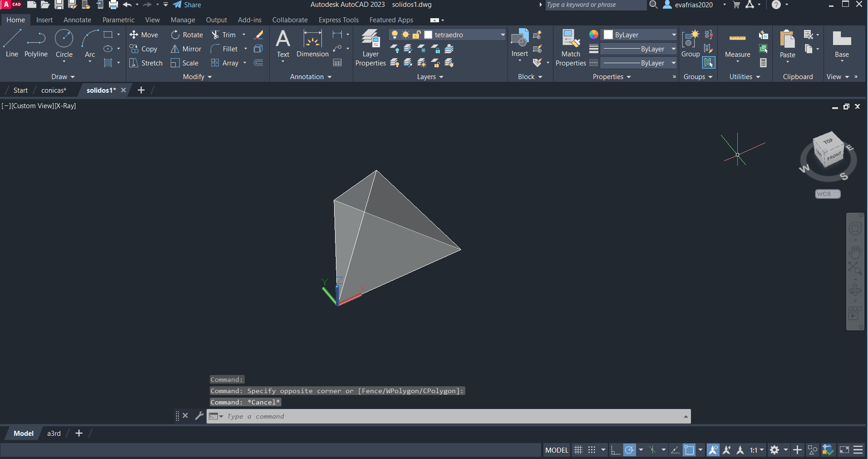This screenshot has height=459, width=868.
Task: Click the Base view button
Action: 842,45
